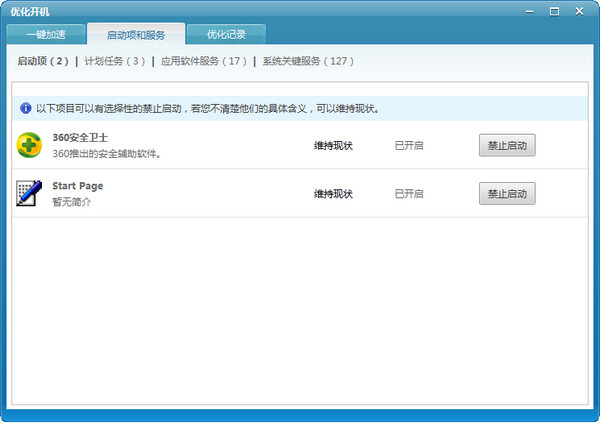600x423 pixels.
Task: Click 维持现状 in the 360安全卫士 row
Action: pyautogui.click(x=333, y=145)
